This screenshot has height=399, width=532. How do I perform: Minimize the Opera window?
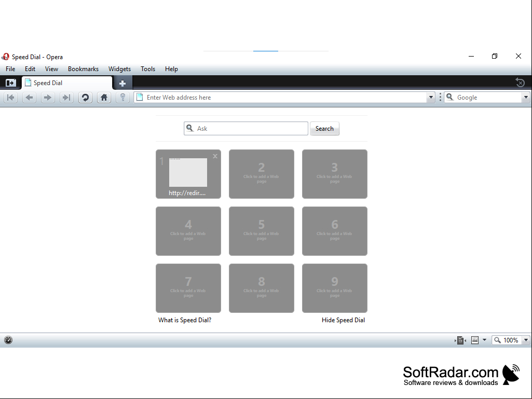tap(471, 57)
